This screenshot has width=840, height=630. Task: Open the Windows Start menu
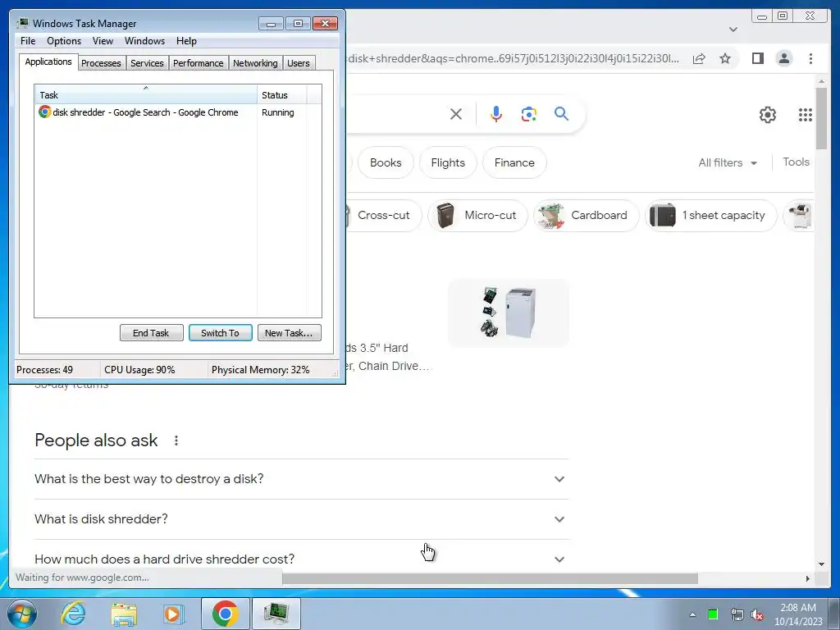click(21, 614)
